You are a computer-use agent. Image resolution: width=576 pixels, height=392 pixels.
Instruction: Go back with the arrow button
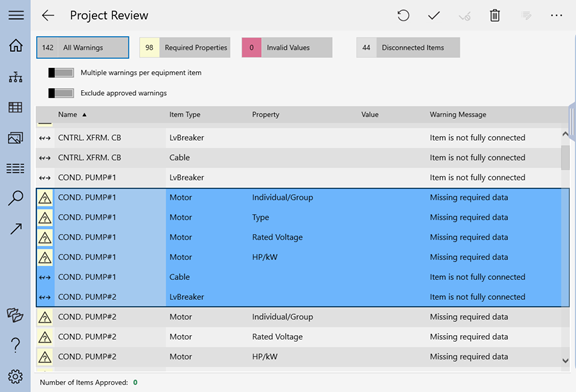pos(48,15)
